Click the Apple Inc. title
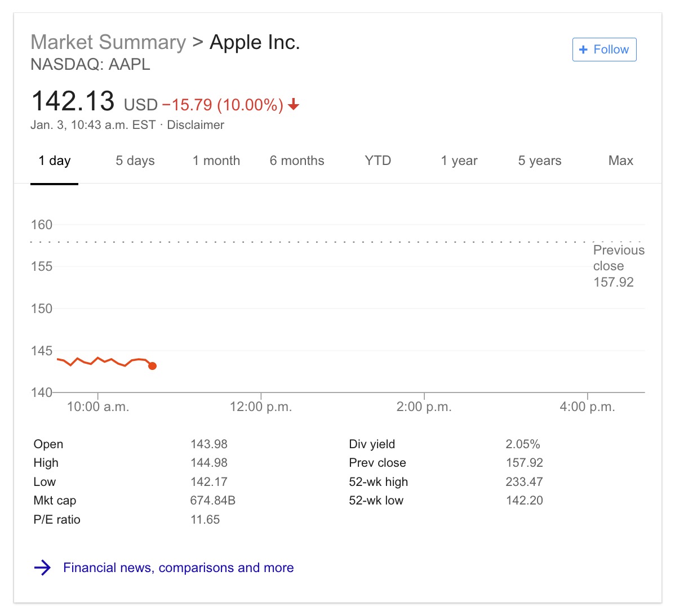 point(254,42)
